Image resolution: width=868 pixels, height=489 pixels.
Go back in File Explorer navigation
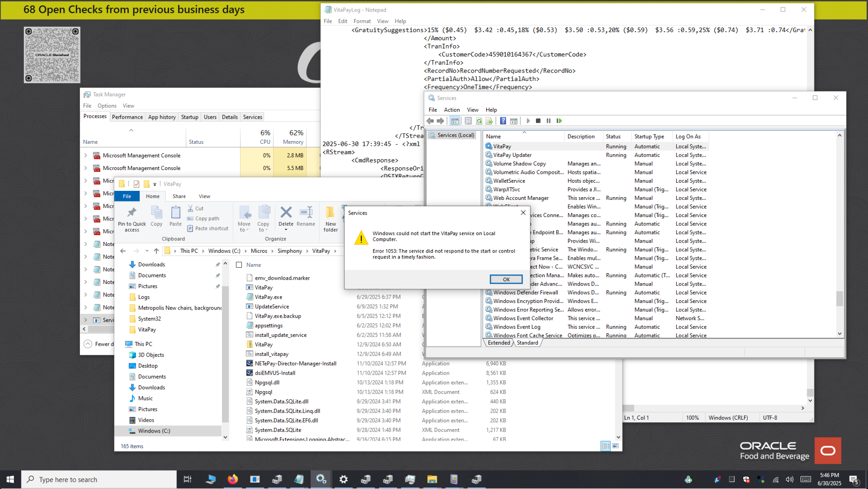[123, 251]
